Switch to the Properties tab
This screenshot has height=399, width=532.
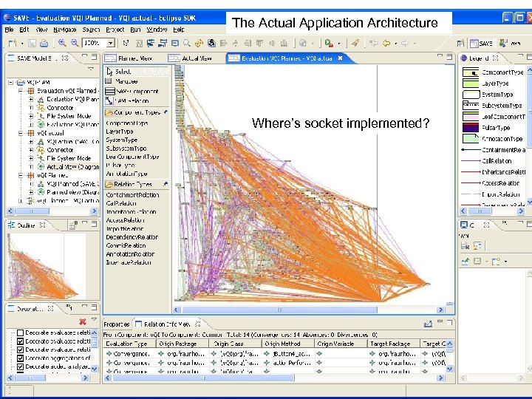click(x=116, y=324)
